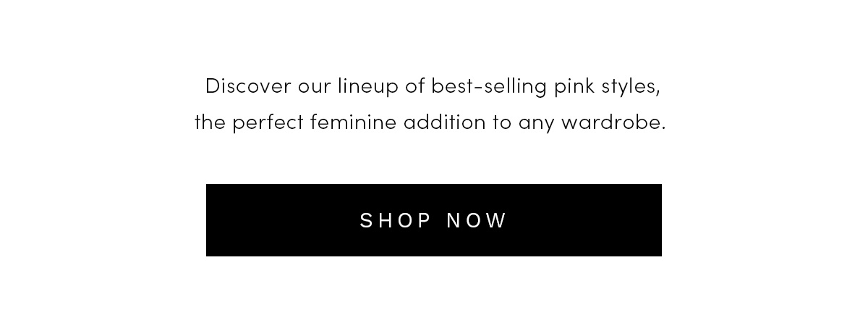Click the letter S in SHOP

pos(366,220)
